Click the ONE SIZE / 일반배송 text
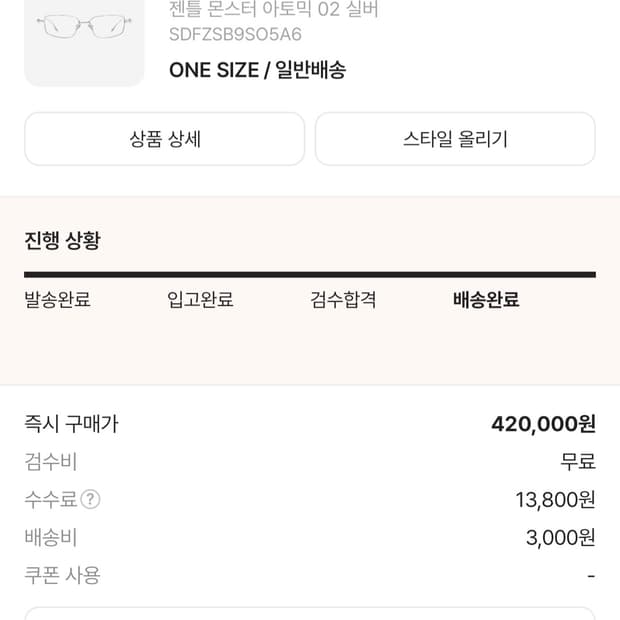This screenshot has height=620, width=620. (x=258, y=70)
